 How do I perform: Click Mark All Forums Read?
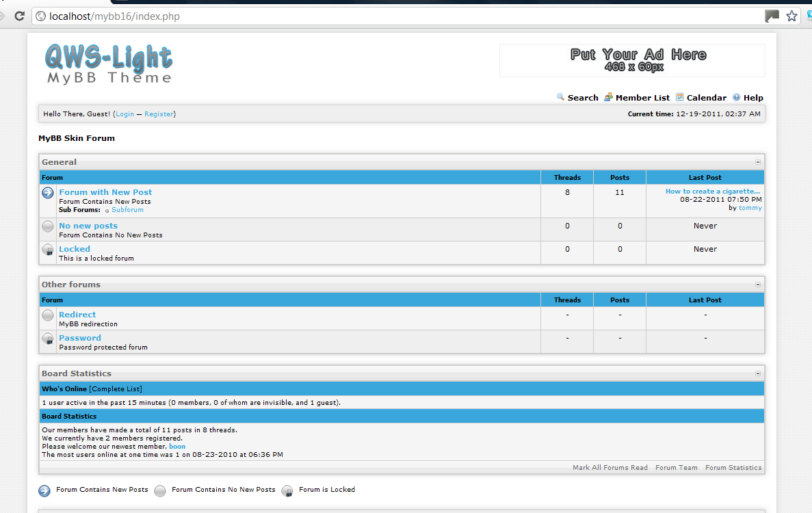(x=610, y=467)
